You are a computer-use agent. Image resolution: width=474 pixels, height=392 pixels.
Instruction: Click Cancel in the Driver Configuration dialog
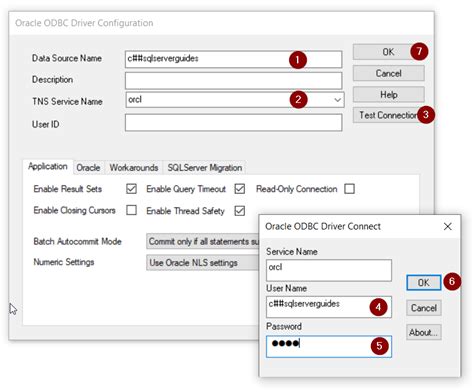coord(389,73)
